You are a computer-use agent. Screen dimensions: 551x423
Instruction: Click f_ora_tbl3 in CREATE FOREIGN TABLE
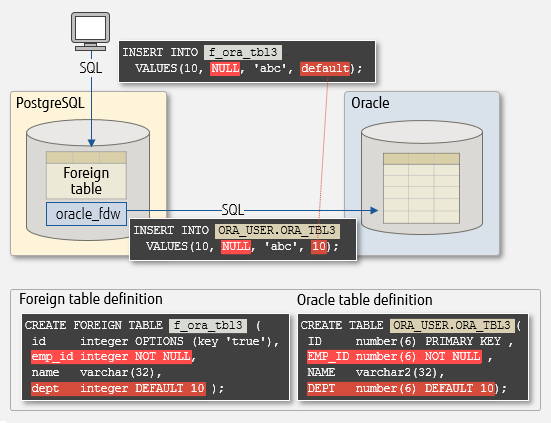pos(208,325)
